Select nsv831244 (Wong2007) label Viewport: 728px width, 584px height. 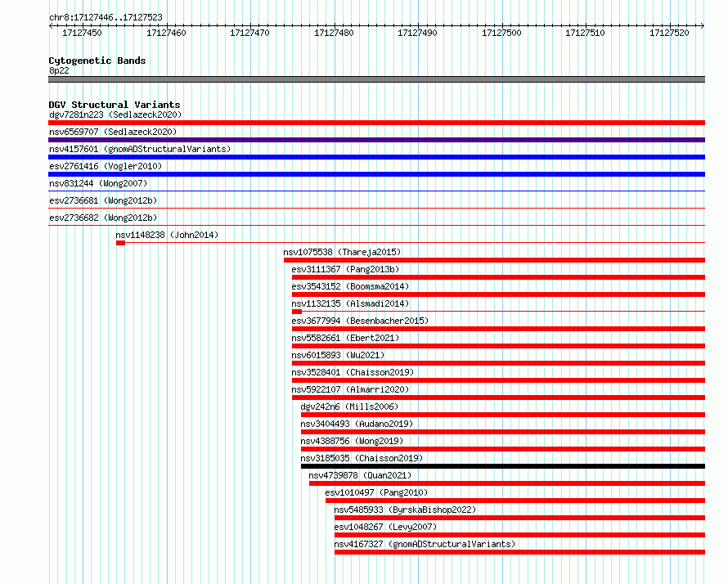98,183
